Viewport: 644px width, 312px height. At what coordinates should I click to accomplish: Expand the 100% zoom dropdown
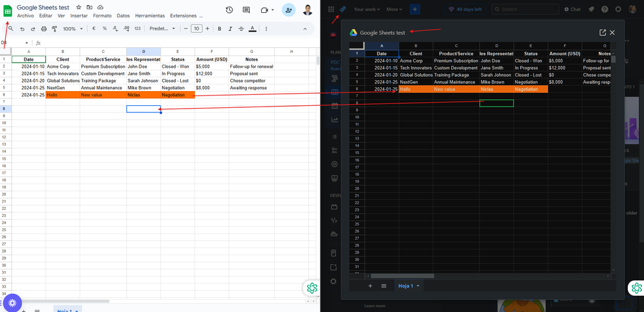click(x=72, y=29)
